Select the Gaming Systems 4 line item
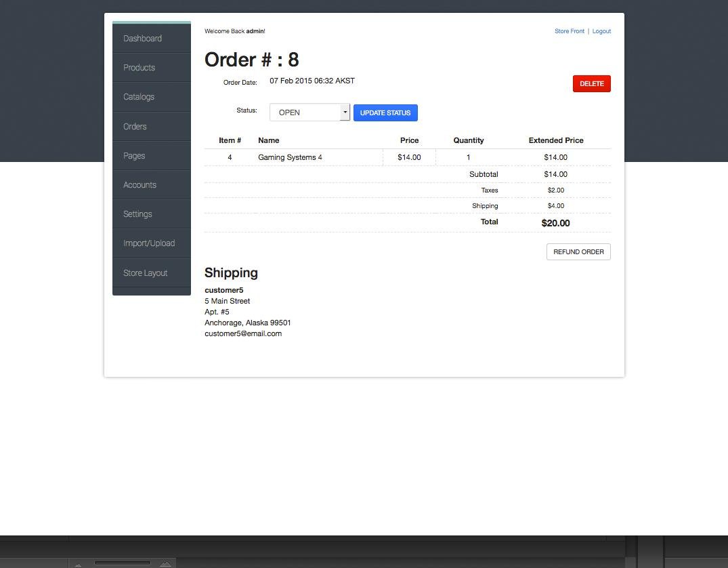The image size is (728, 568). pos(290,157)
